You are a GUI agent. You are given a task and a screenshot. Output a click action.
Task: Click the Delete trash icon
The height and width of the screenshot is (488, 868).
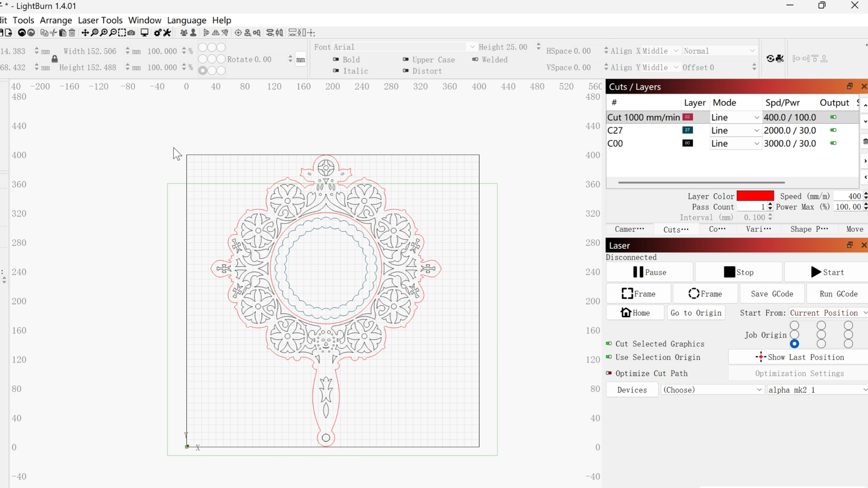(72, 33)
